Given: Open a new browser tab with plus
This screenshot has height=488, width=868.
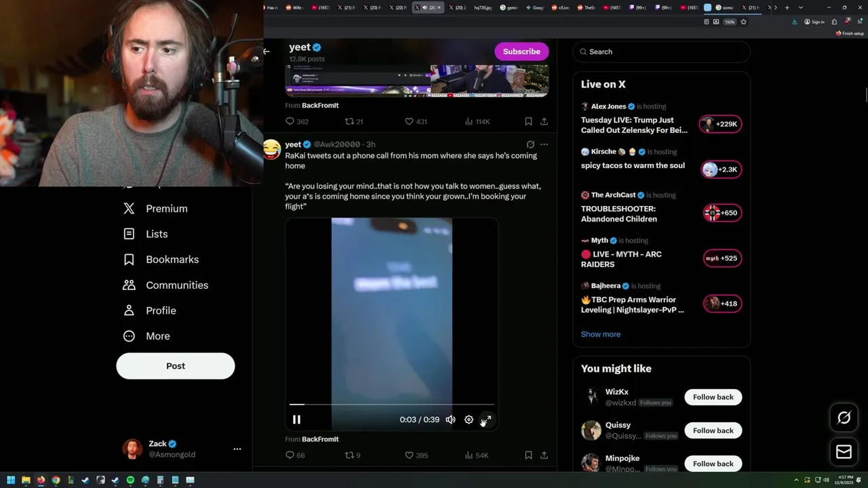Looking at the screenshot, I should tap(787, 7).
